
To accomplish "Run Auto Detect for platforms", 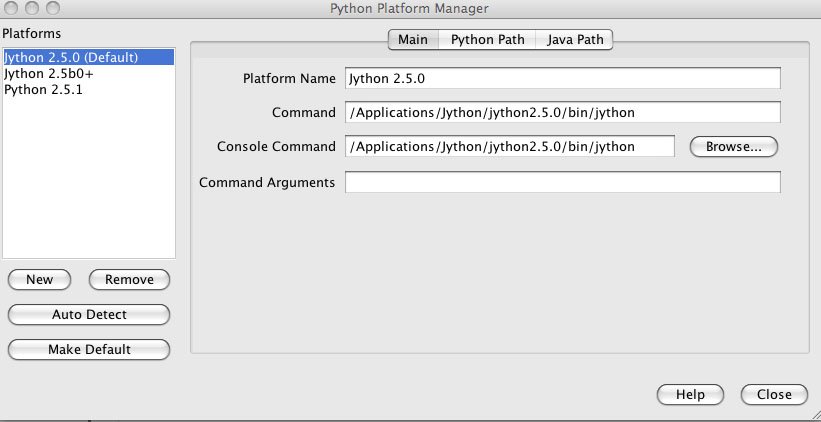I will coord(89,315).
